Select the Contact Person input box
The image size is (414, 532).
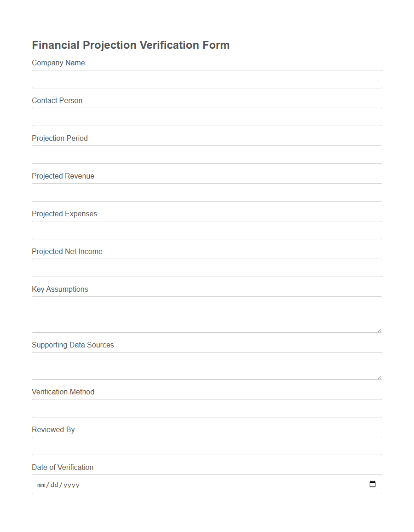coord(207,116)
